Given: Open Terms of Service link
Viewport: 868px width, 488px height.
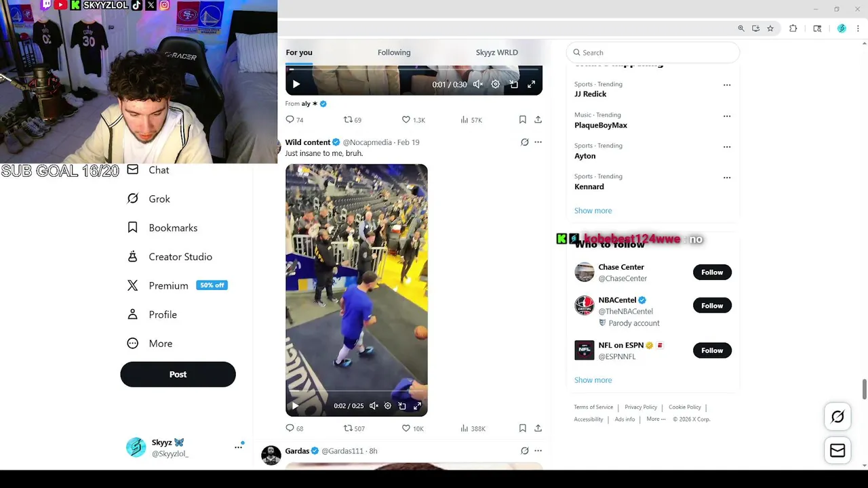Looking at the screenshot, I should [x=593, y=407].
